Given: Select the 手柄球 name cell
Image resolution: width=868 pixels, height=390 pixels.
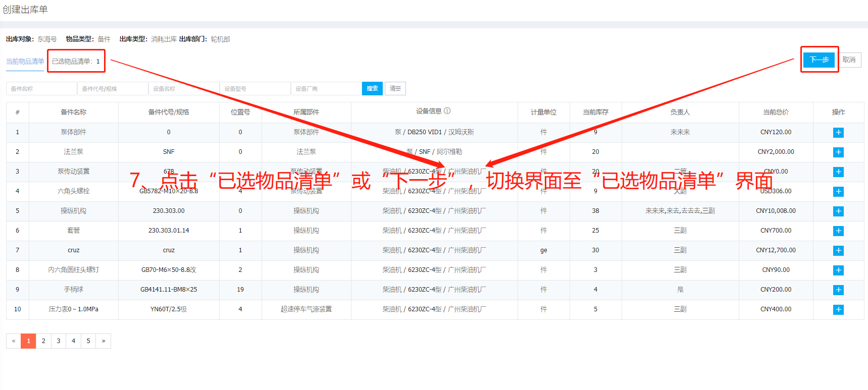Looking at the screenshot, I should click(74, 290).
